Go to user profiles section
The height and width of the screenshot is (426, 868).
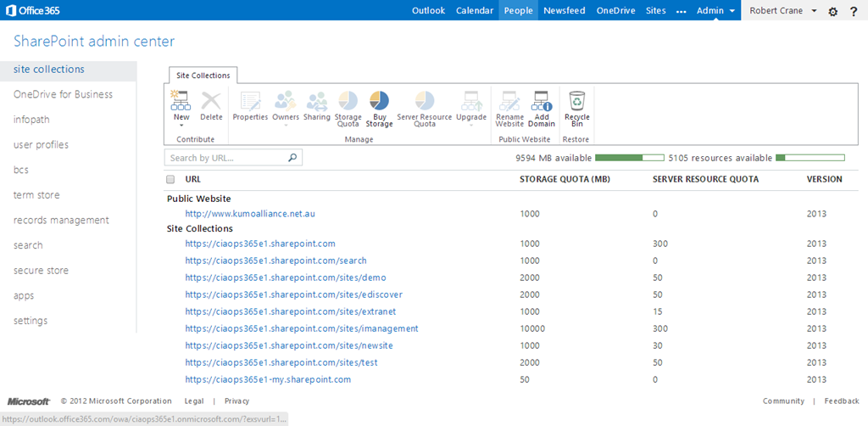[41, 145]
